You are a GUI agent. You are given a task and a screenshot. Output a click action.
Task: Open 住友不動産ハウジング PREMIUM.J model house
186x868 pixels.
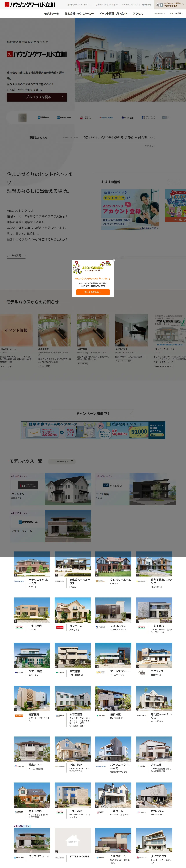click(x=154, y=570)
